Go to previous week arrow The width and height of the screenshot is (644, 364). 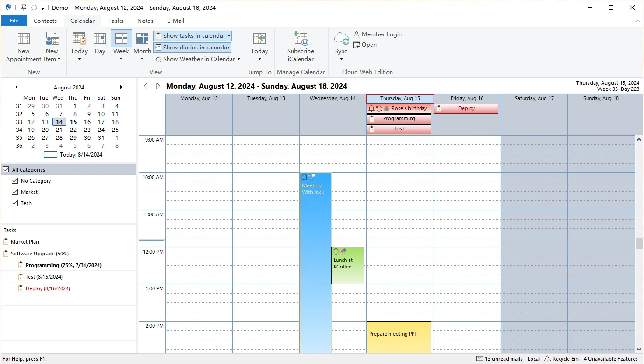coord(146,86)
